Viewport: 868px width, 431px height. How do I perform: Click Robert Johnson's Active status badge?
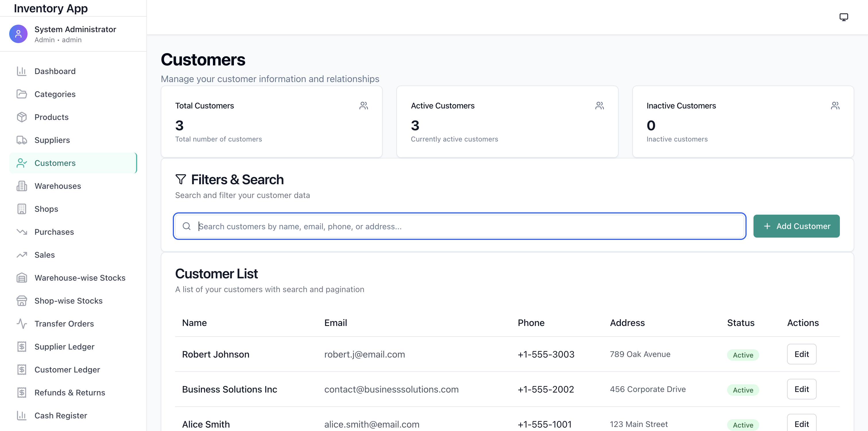(x=743, y=355)
